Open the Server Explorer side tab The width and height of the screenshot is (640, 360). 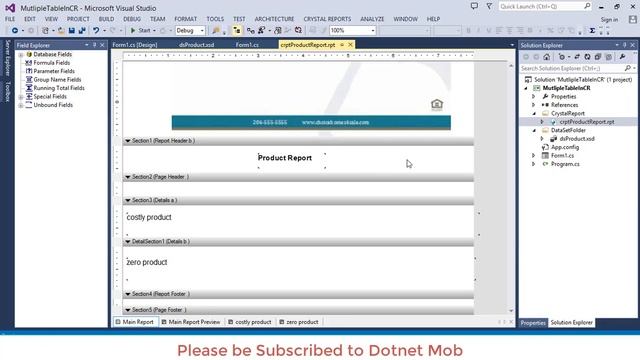point(7,58)
